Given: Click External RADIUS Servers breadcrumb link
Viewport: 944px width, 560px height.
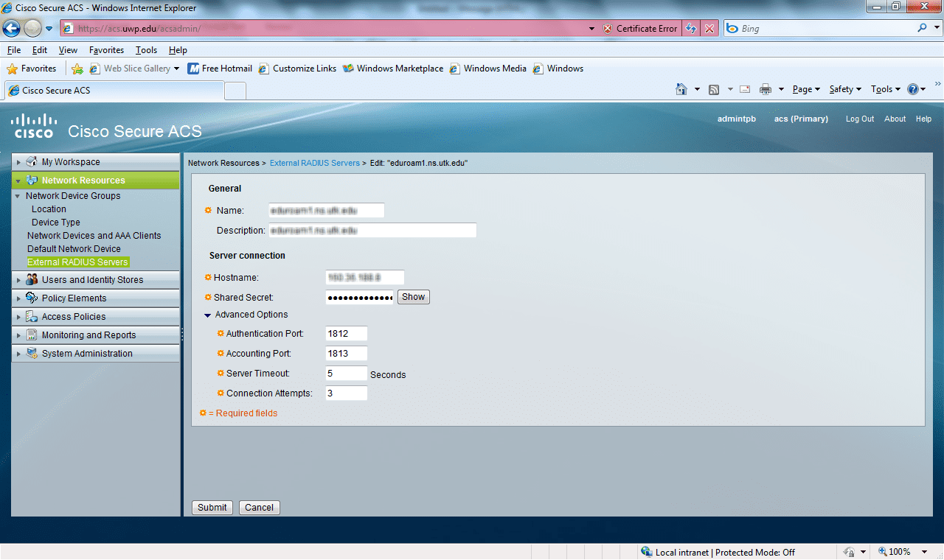Looking at the screenshot, I should [x=315, y=163].
